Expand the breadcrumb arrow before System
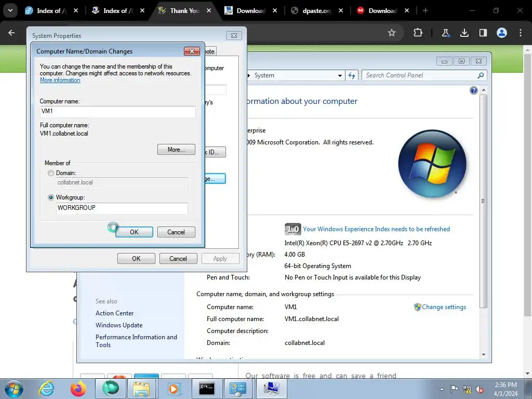 tap(249, 75)
